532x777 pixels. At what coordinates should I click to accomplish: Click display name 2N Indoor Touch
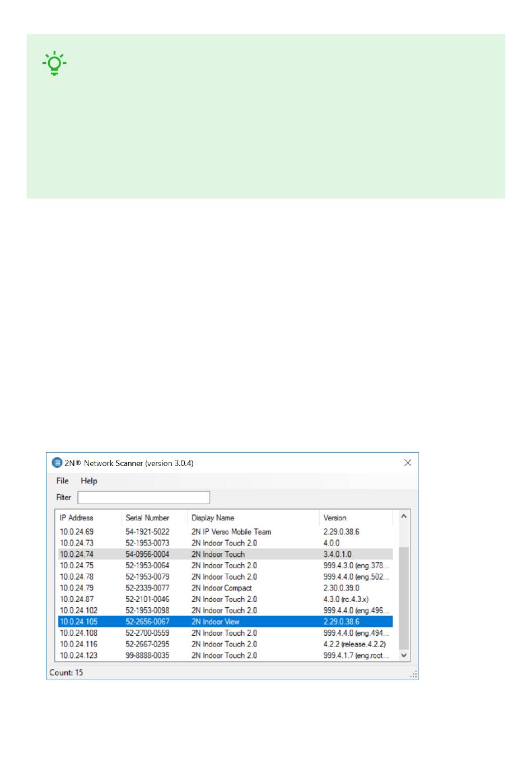pyautogui.click(x=218, y=554)
